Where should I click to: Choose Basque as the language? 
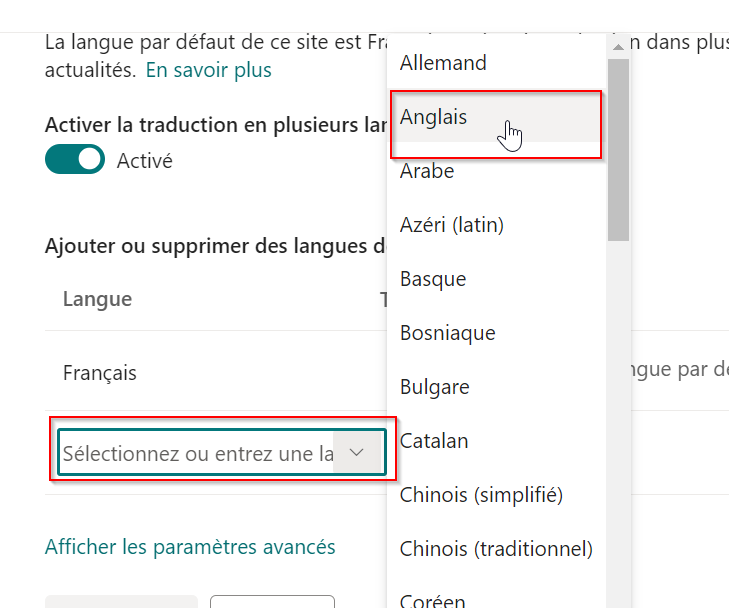432,279
